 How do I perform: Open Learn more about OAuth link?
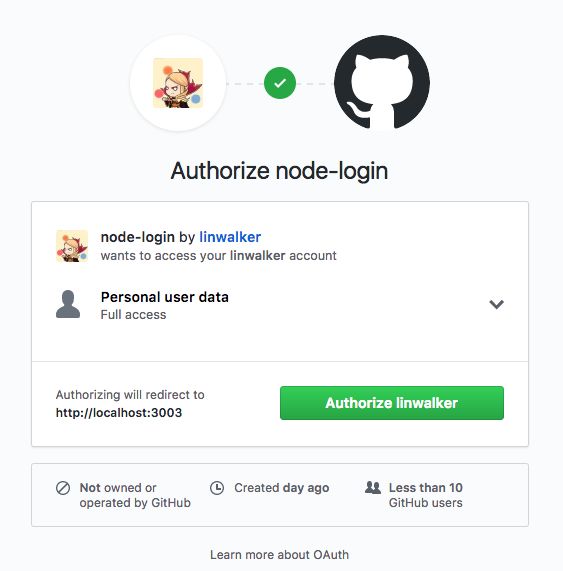[279, 555]
